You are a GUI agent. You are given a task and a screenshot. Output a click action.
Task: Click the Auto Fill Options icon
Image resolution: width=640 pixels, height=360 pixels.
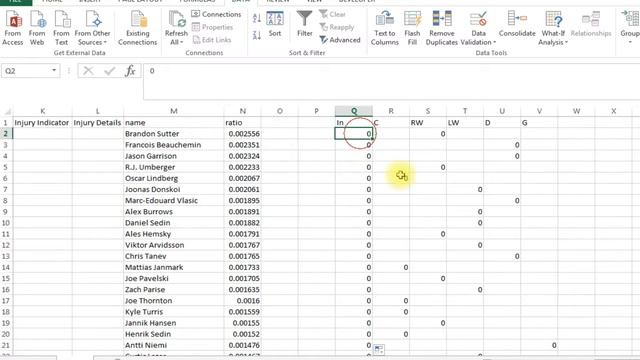379,349
